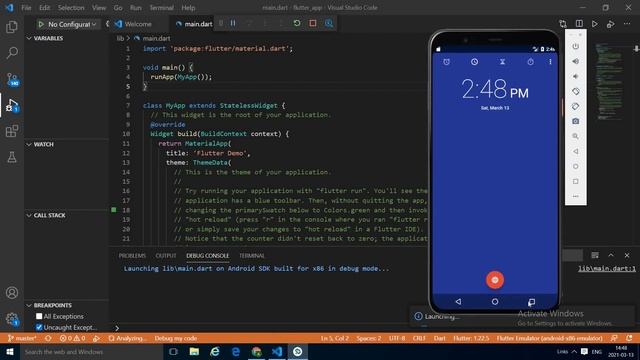Screen dimensions: 640x360
Task: Open the File menu
Action: (x=26, y=8)
